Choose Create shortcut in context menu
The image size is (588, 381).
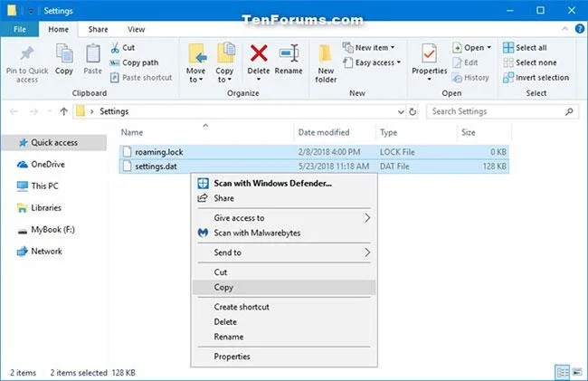point(283,307)
